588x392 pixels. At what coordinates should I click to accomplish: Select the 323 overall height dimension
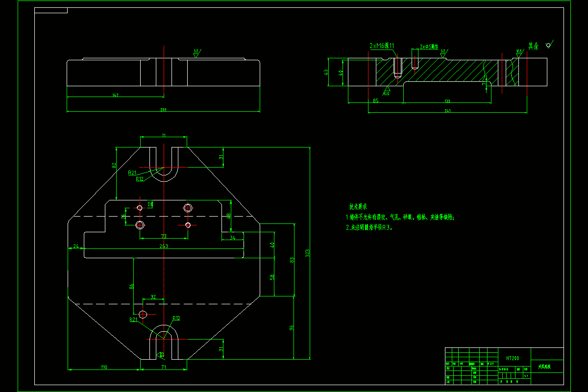[x=308, y=253]
